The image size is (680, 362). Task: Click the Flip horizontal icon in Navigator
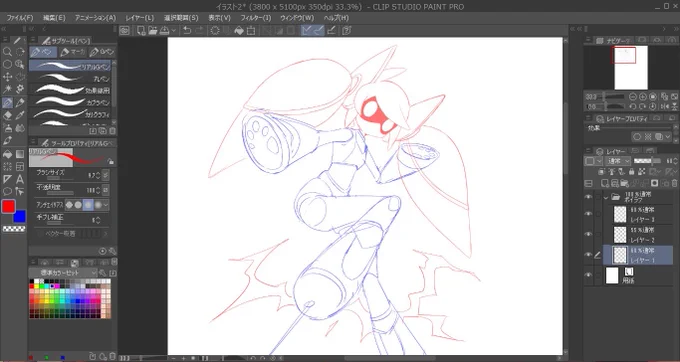coord(665,106)
